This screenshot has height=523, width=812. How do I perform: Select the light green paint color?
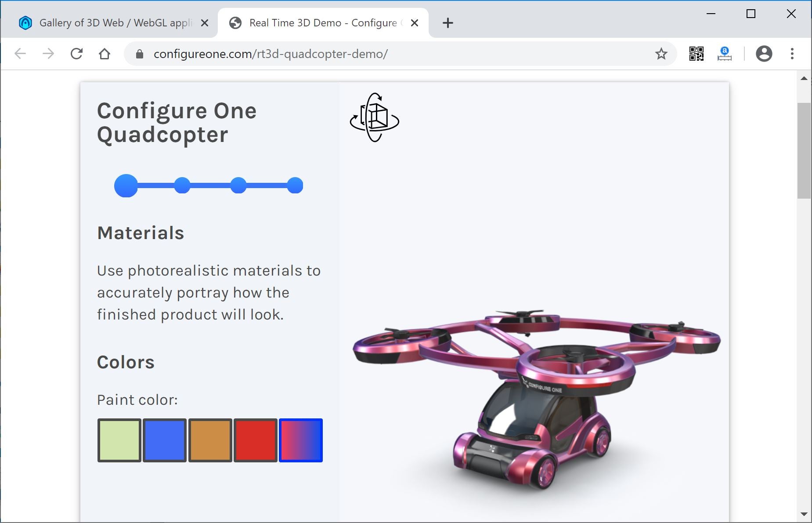119,440
